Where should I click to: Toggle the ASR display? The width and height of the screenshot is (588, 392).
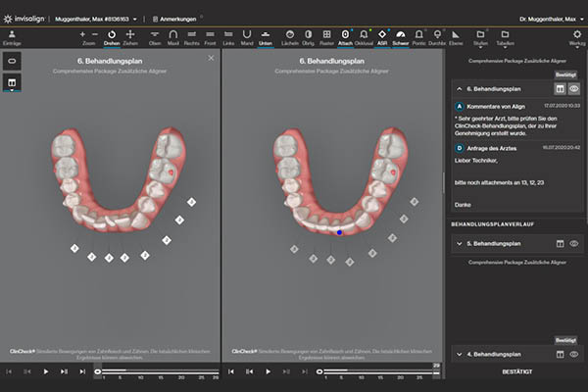tap(382, 38)
